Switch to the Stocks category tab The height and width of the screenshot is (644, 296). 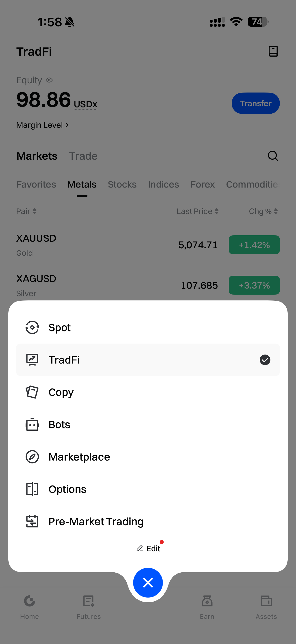pyautogui.click(x=122, y=185)
